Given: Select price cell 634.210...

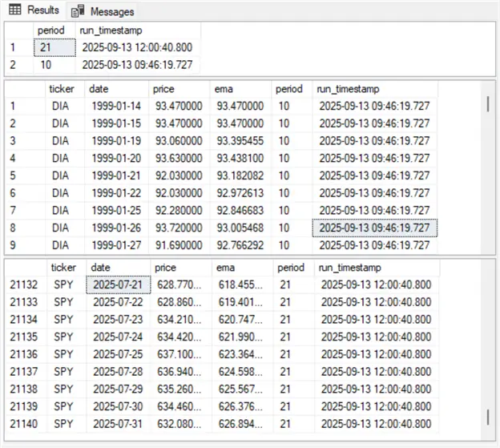Looking at the screenshot, I should [x=179, y=320].
